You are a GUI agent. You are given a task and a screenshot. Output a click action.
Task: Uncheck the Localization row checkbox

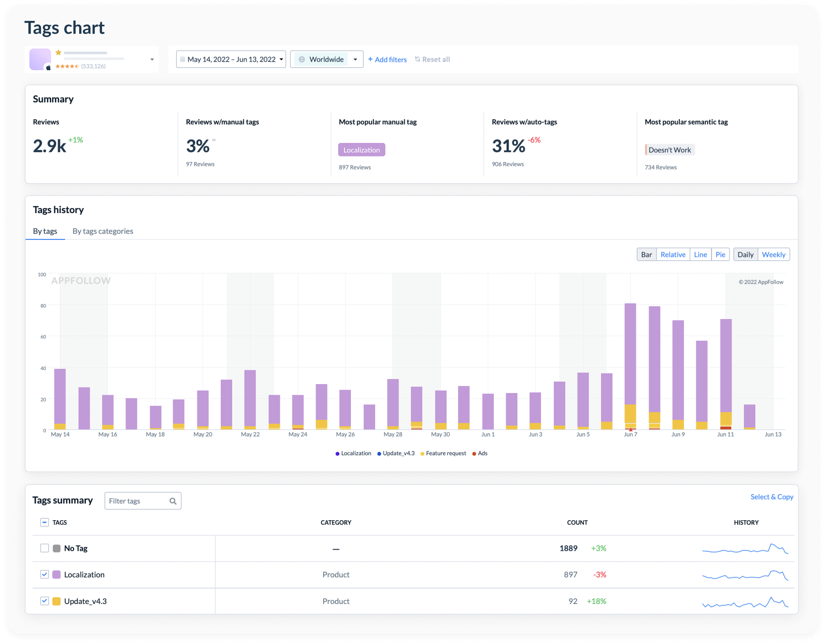pyautogui.click(x=44, y=574)
